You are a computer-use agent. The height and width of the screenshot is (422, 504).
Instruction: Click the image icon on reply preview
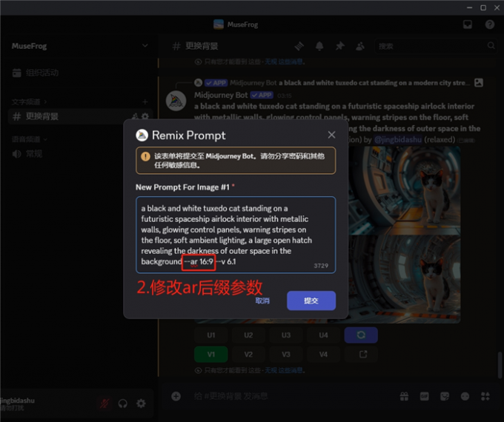(x=479, y=82)
